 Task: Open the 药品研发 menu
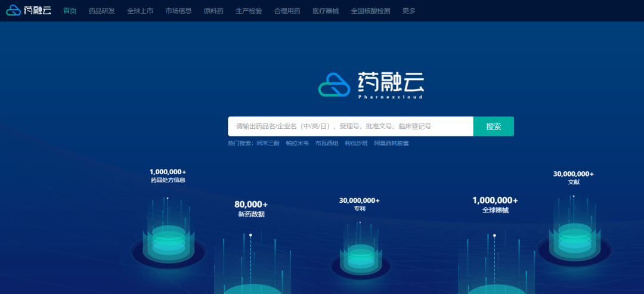[x=102, y=11]
